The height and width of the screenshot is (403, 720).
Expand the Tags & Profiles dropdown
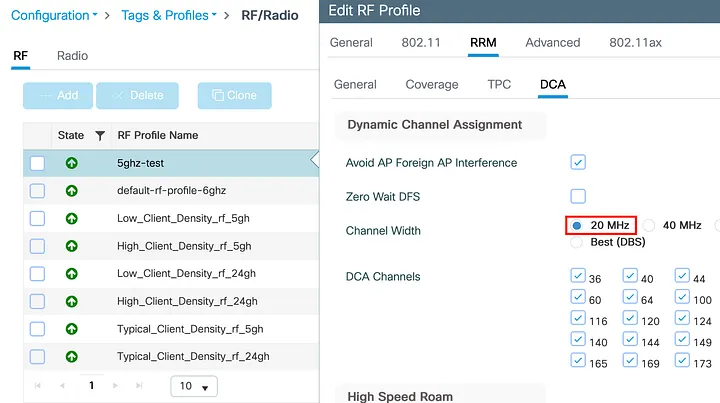[169, 15]
